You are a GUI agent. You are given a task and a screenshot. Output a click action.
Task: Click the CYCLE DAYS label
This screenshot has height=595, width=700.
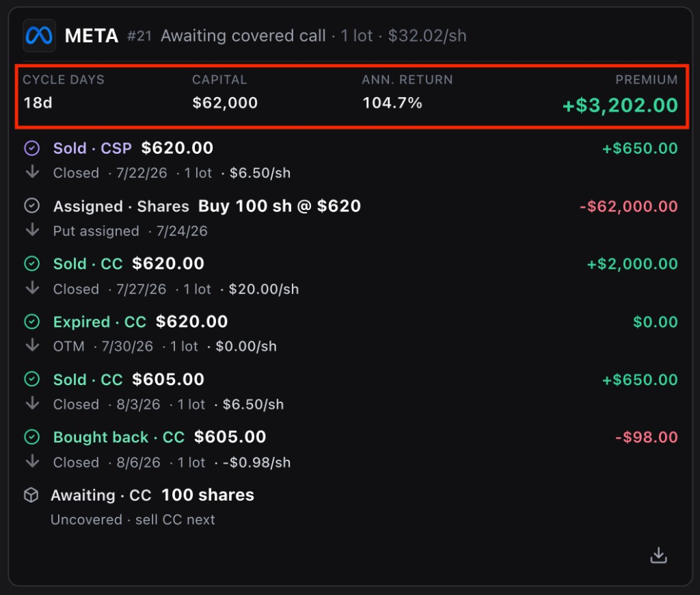pos(64,79)
